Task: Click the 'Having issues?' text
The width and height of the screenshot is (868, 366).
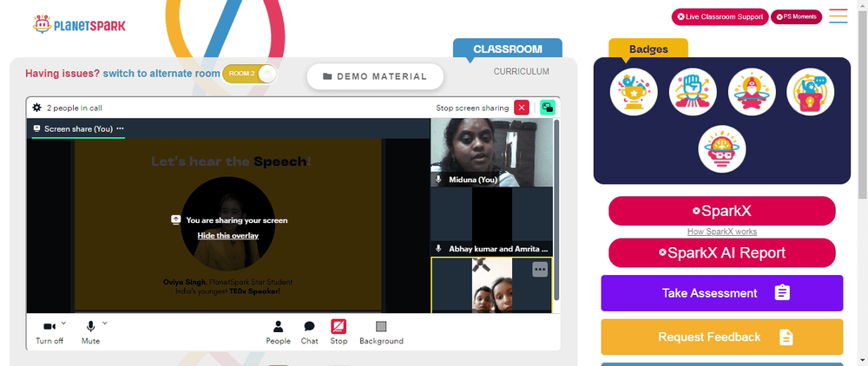Action: (x=63, y=74)
